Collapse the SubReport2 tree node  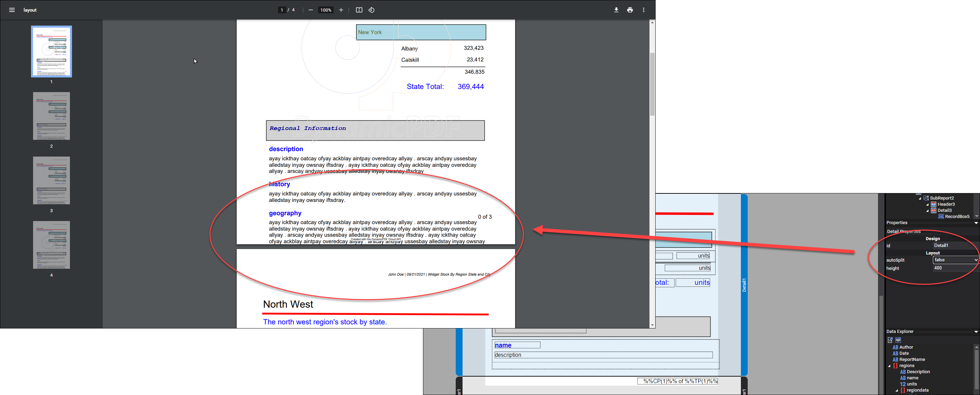click(x=920, y=198)
